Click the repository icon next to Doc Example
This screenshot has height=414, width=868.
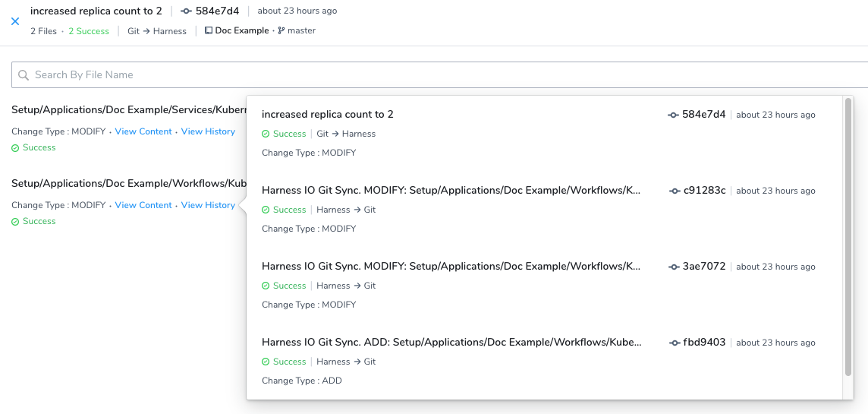pos(209,31)
